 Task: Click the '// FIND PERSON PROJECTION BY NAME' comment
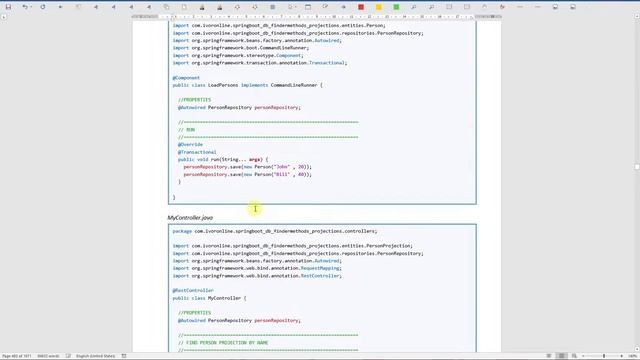tap(223, 342)
